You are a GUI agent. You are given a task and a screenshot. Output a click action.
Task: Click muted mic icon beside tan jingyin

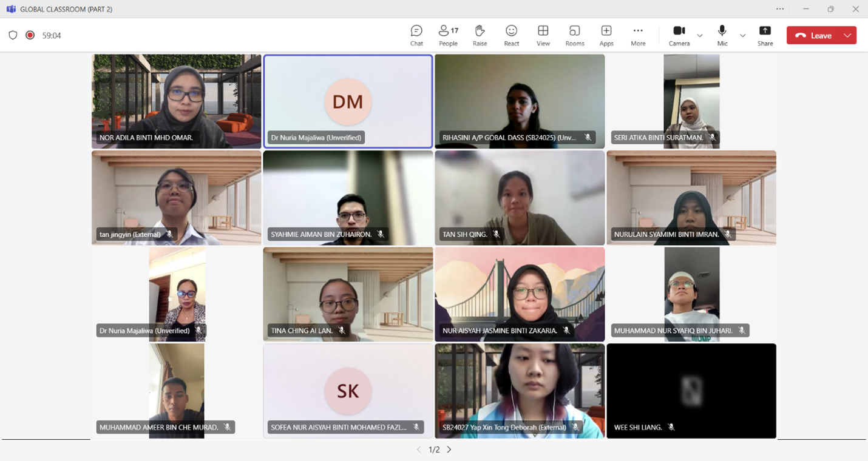170,234
